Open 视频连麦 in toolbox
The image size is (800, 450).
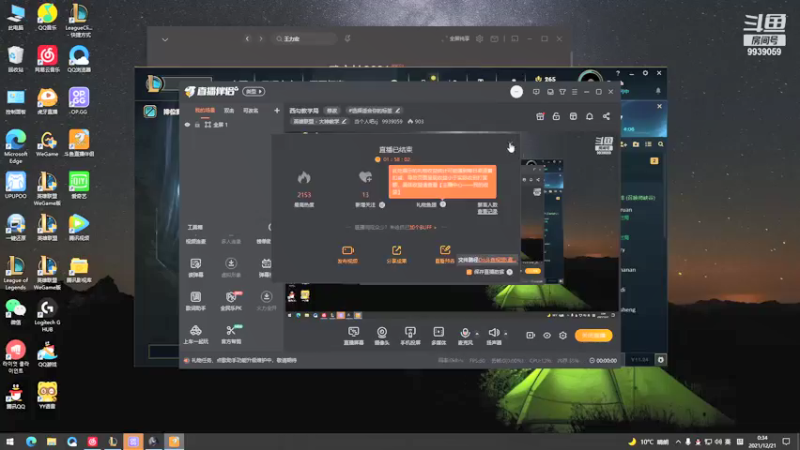click(195, 241)
